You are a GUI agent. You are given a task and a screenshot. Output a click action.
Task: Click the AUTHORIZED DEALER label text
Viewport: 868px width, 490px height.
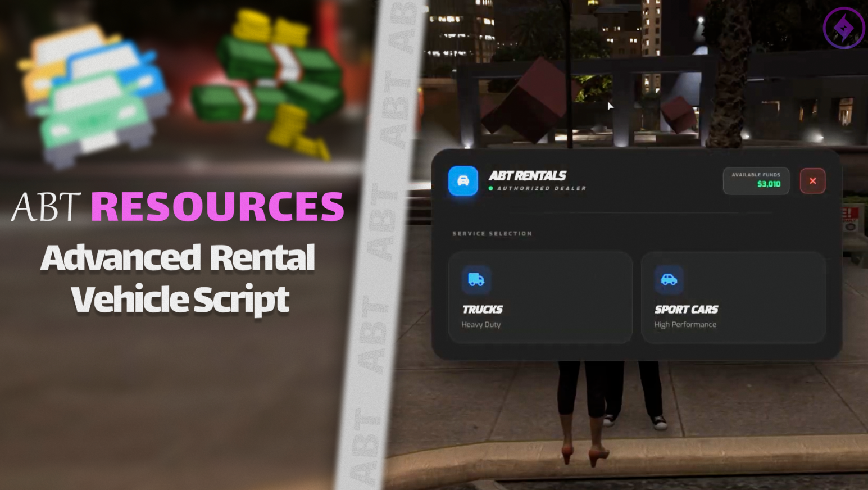[x=542, y=188]
